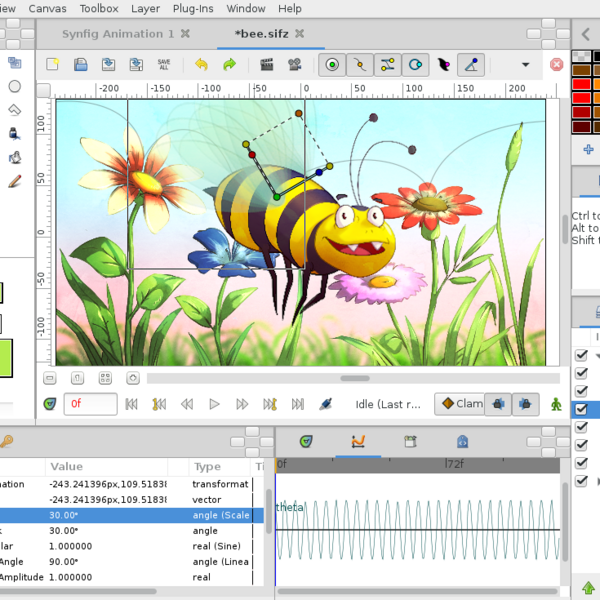The width and height of the screenshot is (600, 600).
Task: Click the zoom to fit button
Action: (x=133, y=378)
